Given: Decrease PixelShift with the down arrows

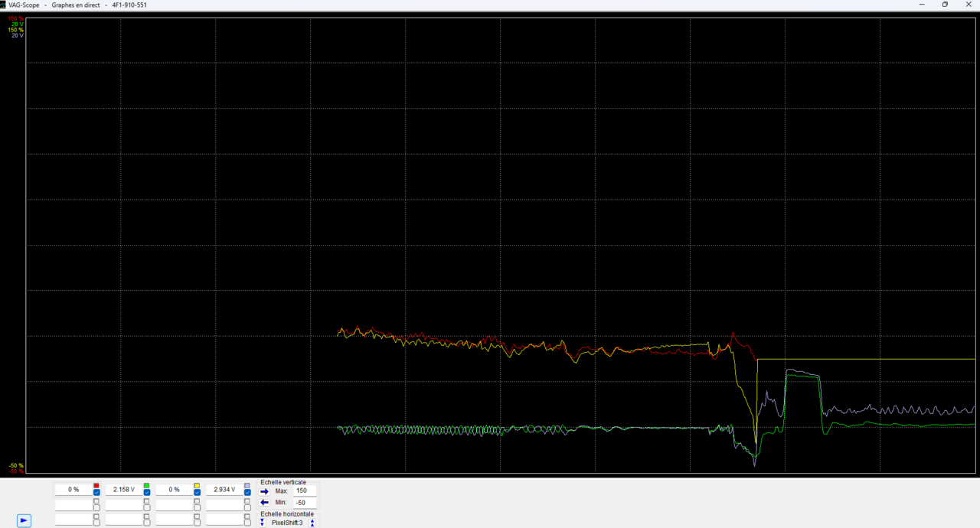Looking at the screenshot, I should 262,523.
